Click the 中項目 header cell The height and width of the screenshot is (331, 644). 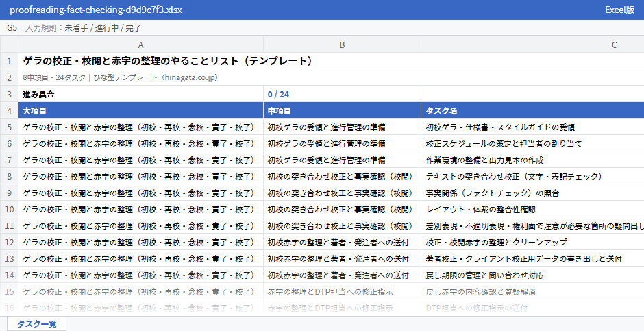coord(342,110)
